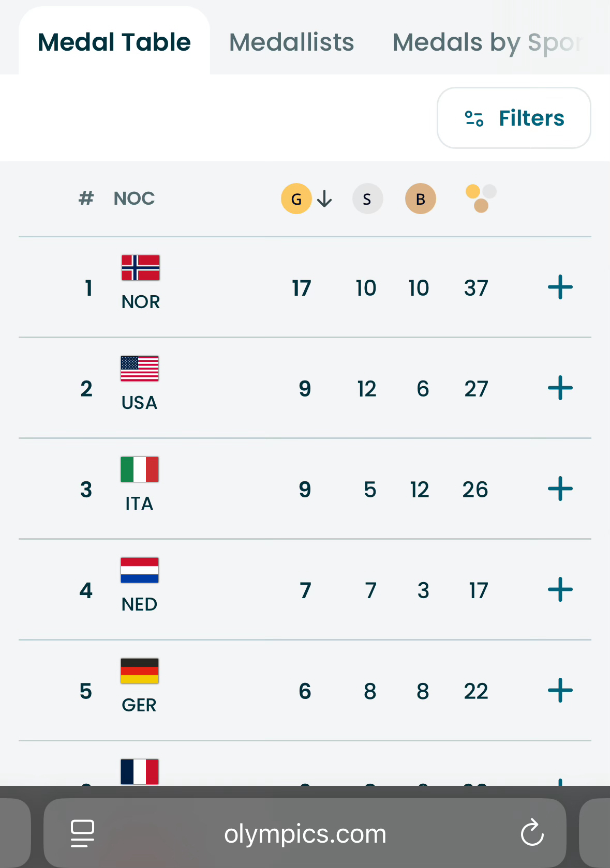This screenshot has height=868, width=610.
Task: Sort by total medals icon
Action: (x=481, y=199)
